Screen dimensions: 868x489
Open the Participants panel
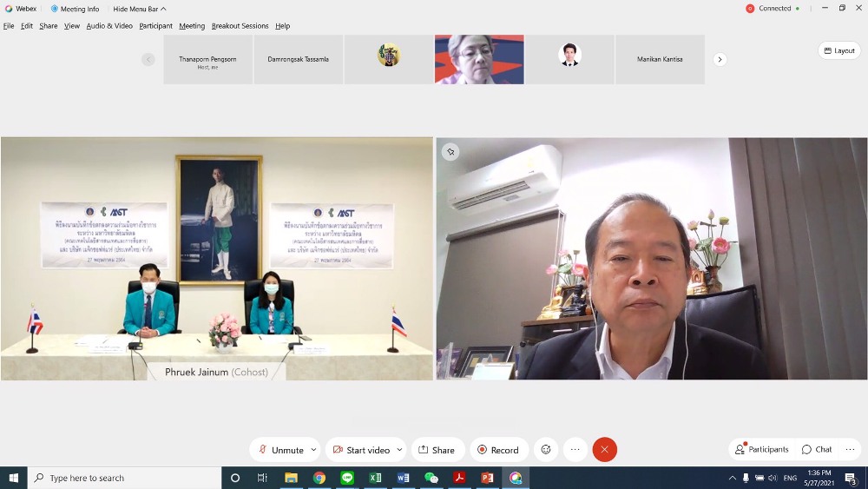pyautogui.click(x=762, y=449)
